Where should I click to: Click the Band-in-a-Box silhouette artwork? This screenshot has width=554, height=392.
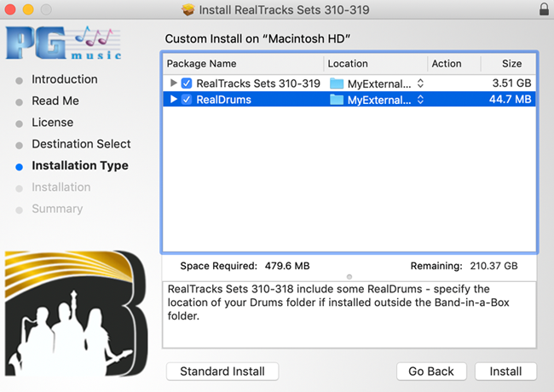point(77,314)
